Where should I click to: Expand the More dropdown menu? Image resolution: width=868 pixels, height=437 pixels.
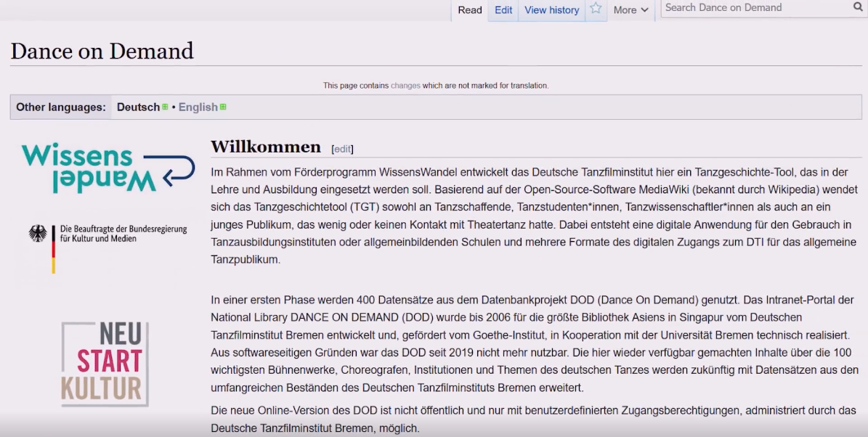[630, 10]
